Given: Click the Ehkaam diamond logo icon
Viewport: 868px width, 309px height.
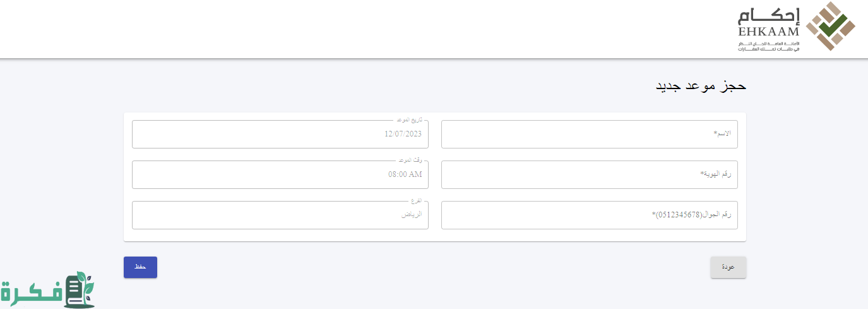Looking at the screenshot, I should tap(830, 26).
